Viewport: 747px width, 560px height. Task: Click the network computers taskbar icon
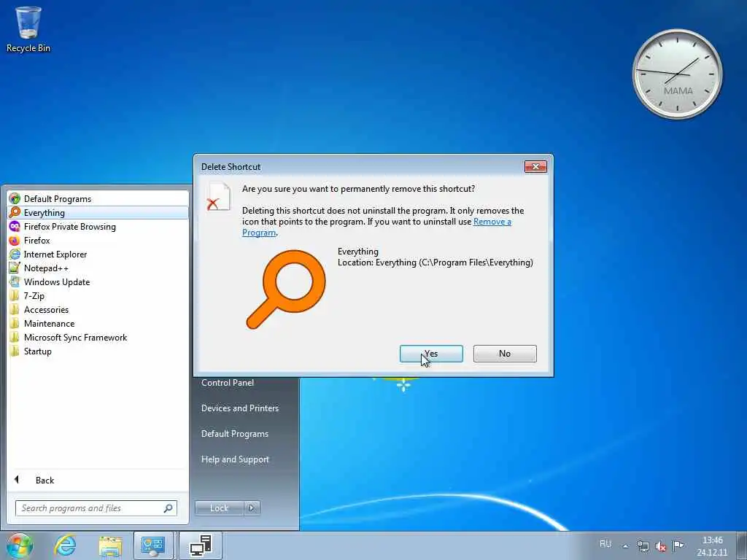pos(201,545)
